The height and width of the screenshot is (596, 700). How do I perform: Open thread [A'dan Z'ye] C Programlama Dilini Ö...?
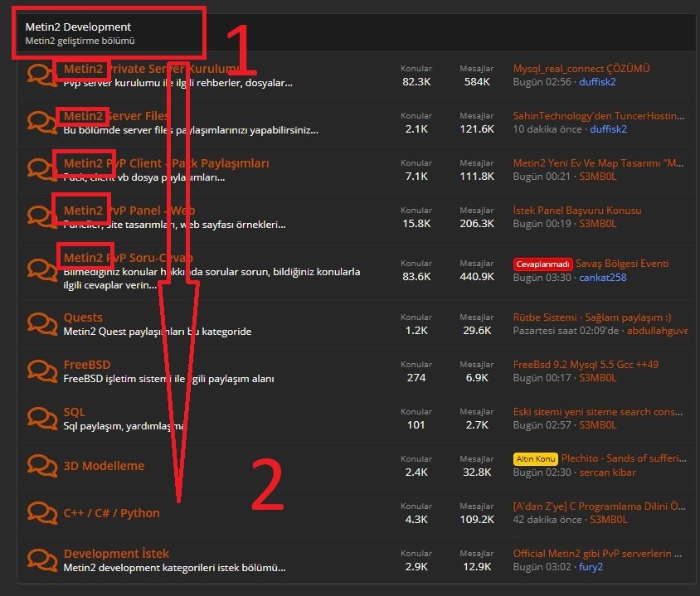coord(599,506)
